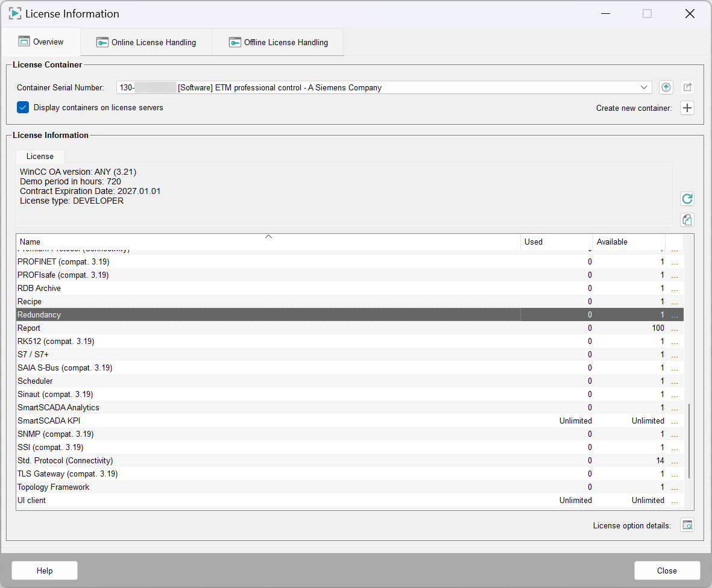Toggle sort order arrow above Name column
Image resolution: width=712 pixels, height=588 pixels.
click(x=269, y=236)
